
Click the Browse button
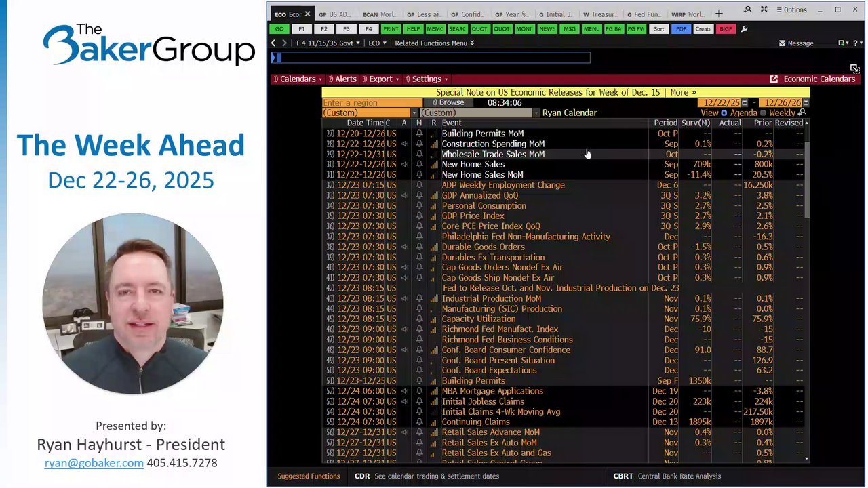(448, 103)
